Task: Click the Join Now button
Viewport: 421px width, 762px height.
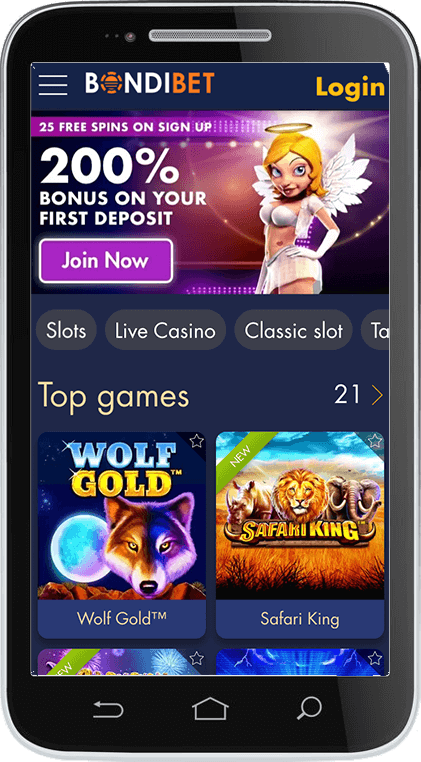Action: (106, 261)
